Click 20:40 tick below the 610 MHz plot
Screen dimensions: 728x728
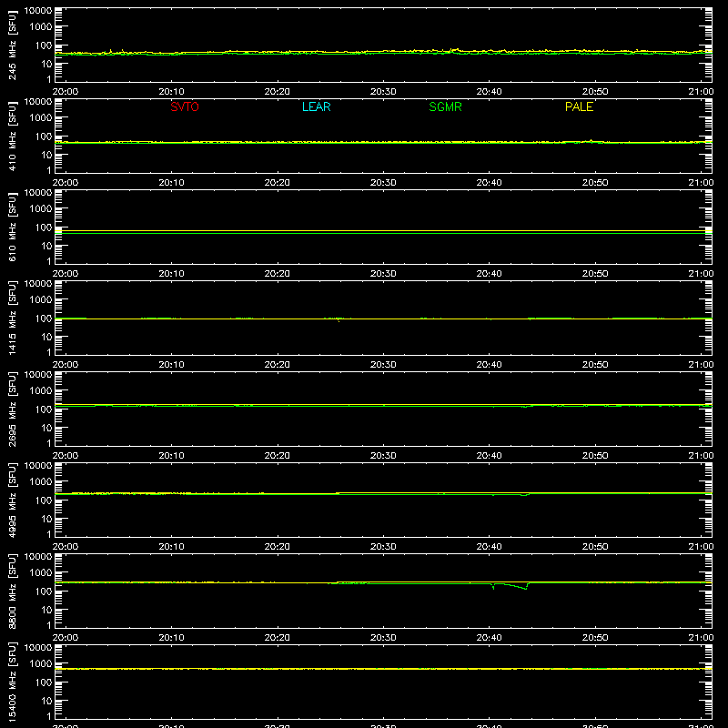[489, 274]
